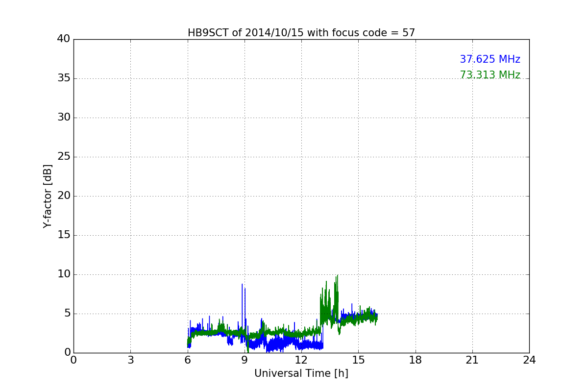Click the x-axis tick label 18

pyautogui.click(x=416, y=360)
